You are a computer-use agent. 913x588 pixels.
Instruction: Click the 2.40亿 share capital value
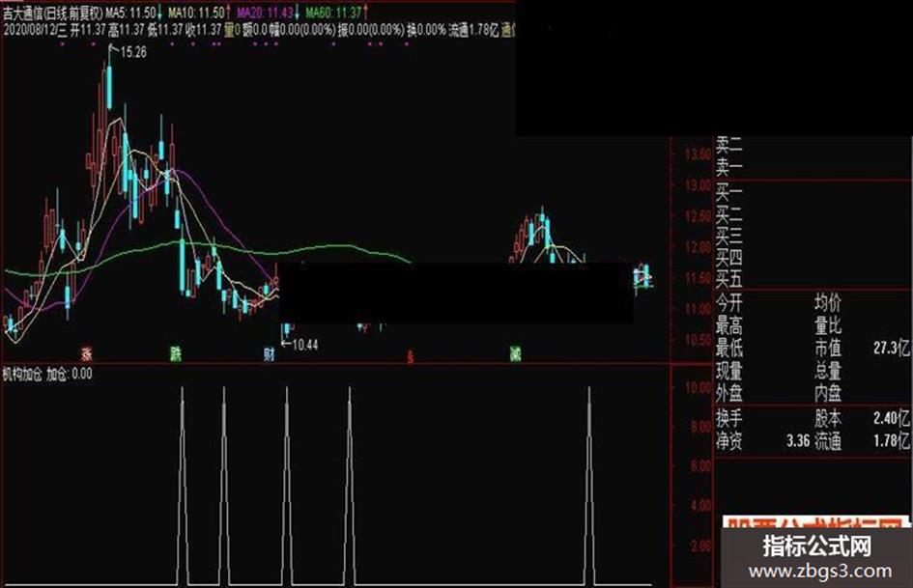(891, 418)
